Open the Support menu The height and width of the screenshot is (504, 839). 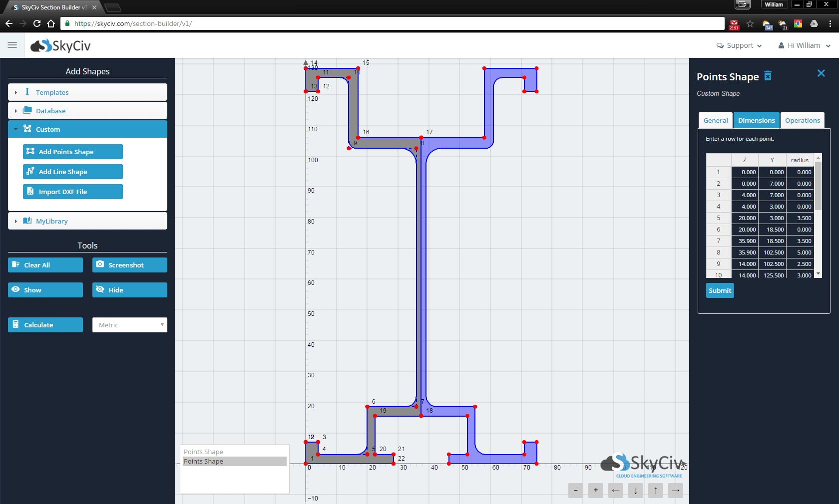click(x=739, y=45)
